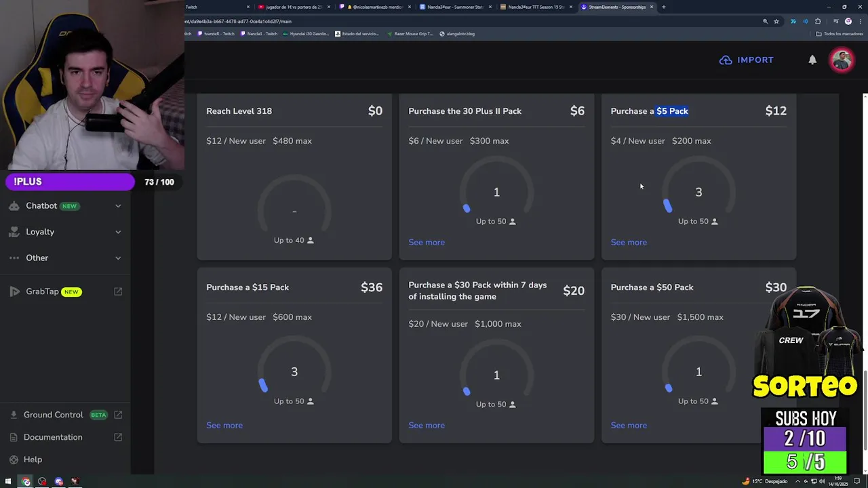868x488 pixels.
Task: Click See more on 30 Plus II Pack
Action: click(427, 242)
